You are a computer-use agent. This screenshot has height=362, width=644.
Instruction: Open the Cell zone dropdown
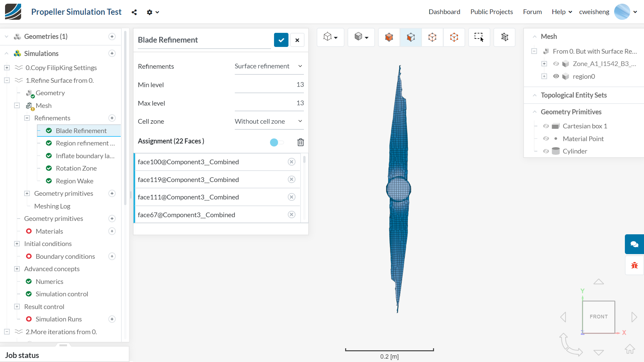pos(269,121)
